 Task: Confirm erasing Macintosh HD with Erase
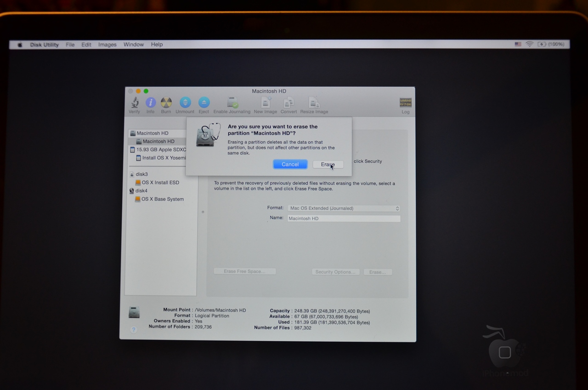tap(328, 164)
